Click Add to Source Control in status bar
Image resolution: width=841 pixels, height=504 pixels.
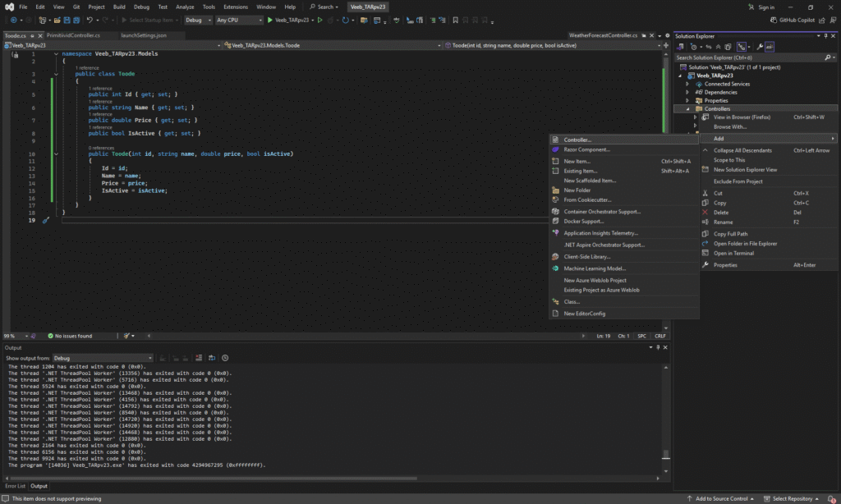(x=720, y=498)
